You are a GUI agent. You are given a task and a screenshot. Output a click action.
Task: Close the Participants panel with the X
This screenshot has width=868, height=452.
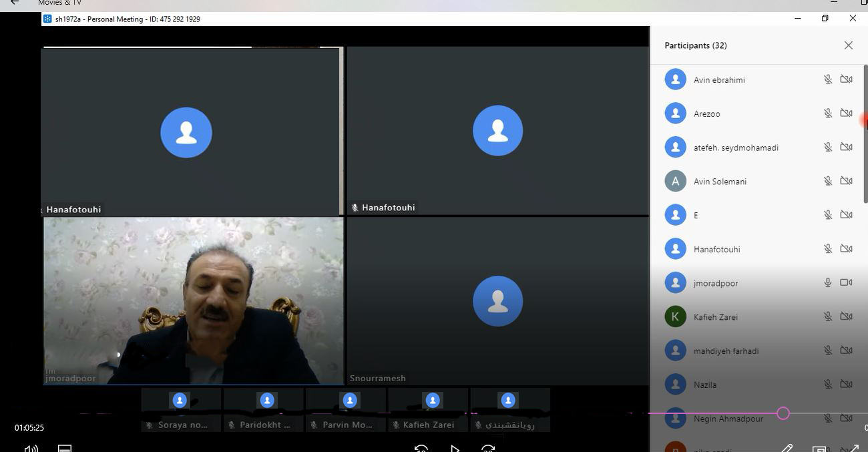click(848, 45)
